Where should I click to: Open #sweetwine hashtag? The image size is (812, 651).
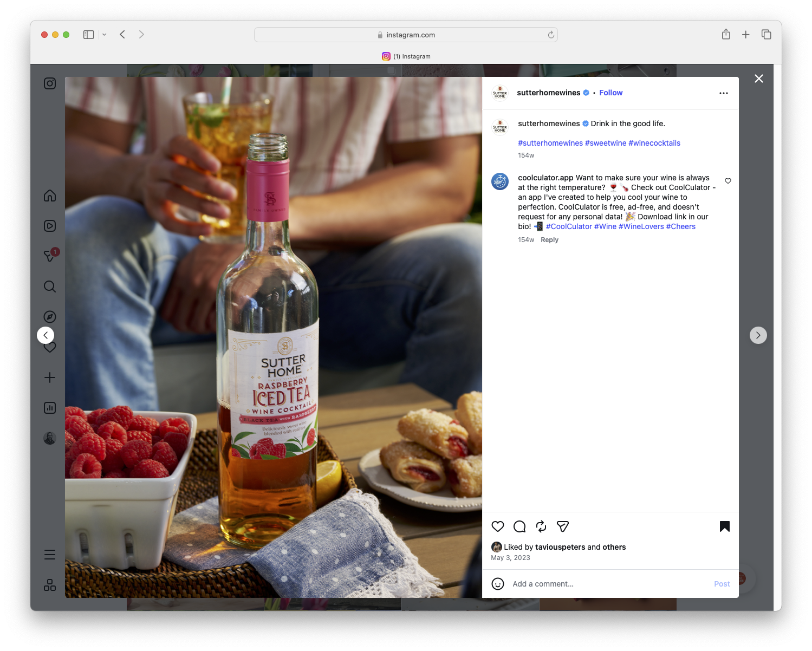pyautogui.click(x=606, y=143)
